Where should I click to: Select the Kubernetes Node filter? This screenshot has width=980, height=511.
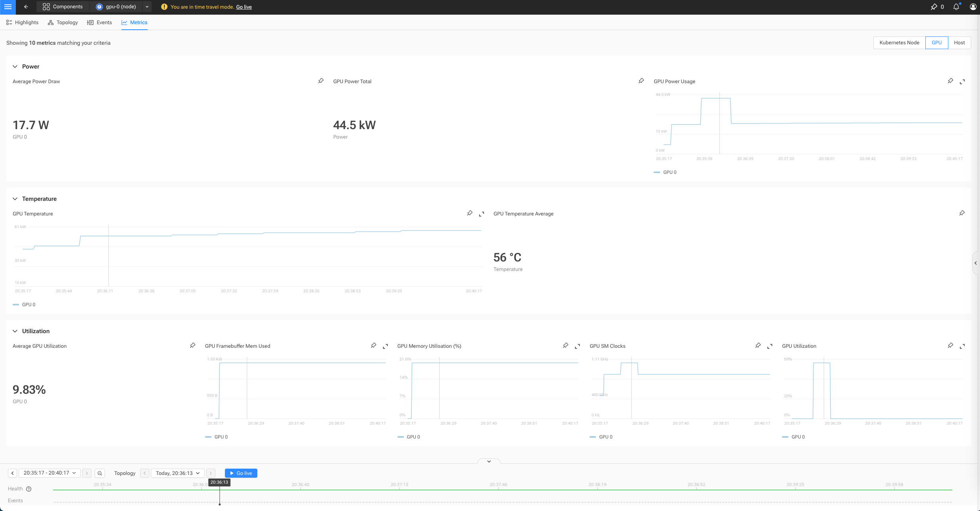(899, 43)
